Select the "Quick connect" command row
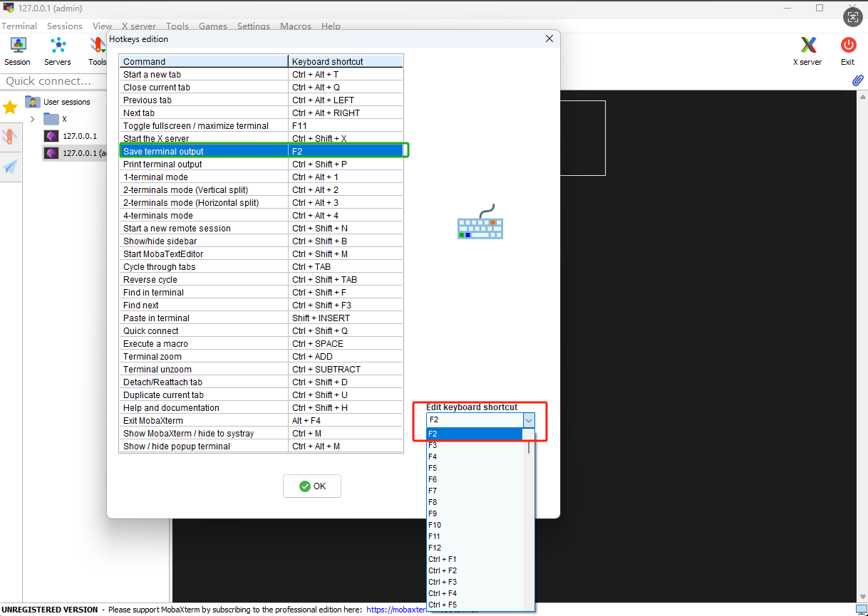The image size is (868, 616). 261,330
